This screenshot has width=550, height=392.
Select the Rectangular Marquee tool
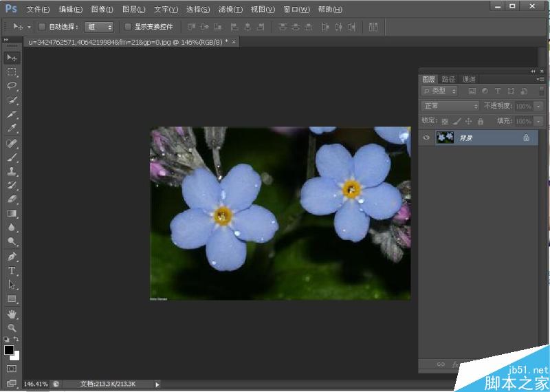coord(12,72)
